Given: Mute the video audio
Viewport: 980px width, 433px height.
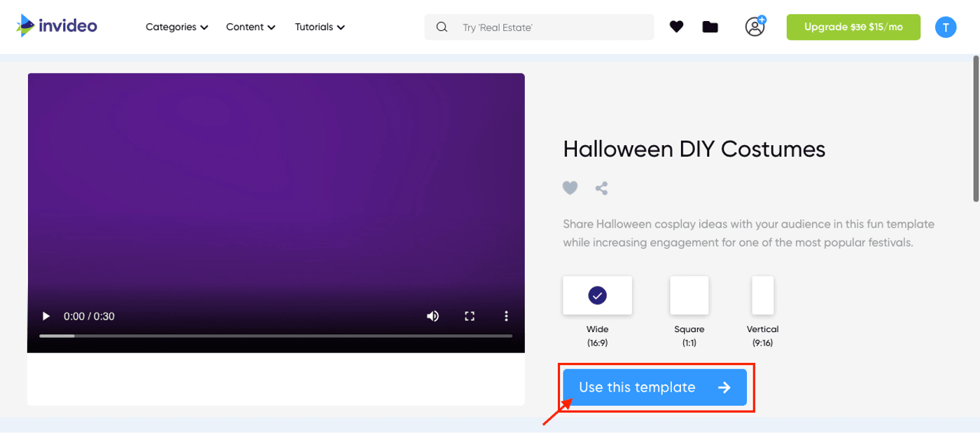Looking at the screenshot, I should pos(433,316).
